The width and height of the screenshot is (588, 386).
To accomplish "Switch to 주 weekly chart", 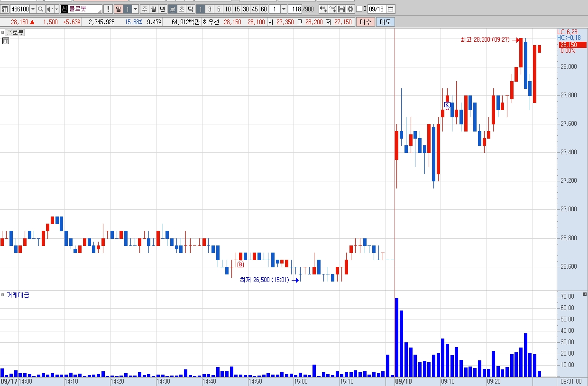I will click(x=145, y=9).
